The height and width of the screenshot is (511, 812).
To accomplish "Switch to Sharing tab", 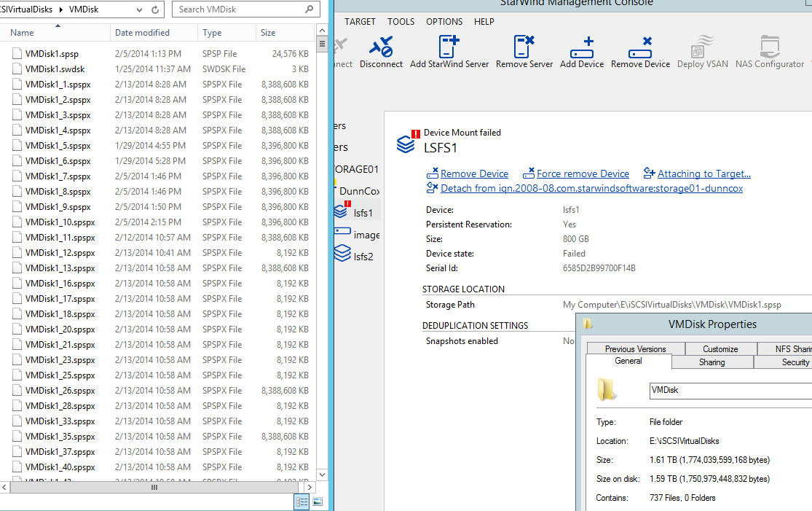I will [x=712, y=362].
